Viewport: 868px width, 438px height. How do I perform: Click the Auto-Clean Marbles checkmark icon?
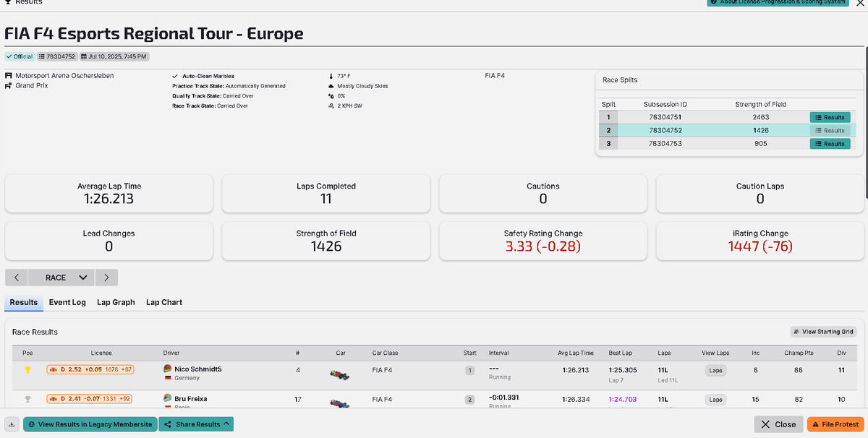click(x=175, y=76)
